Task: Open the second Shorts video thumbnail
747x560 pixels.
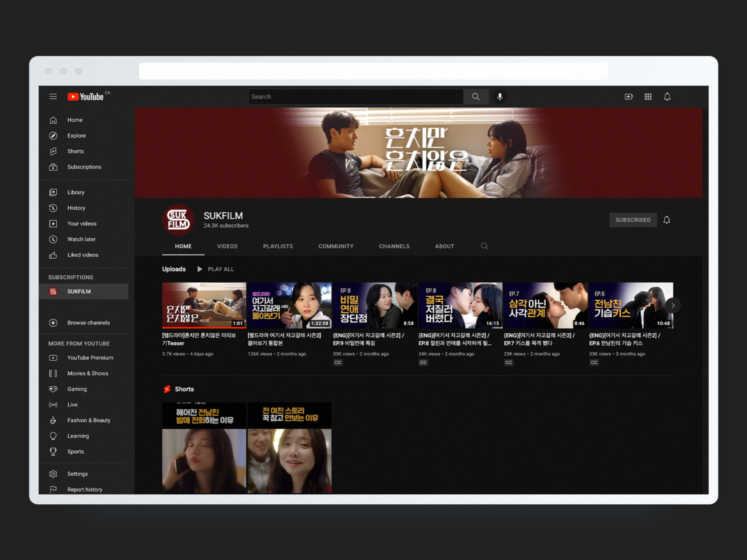Action: coord(289,448)
